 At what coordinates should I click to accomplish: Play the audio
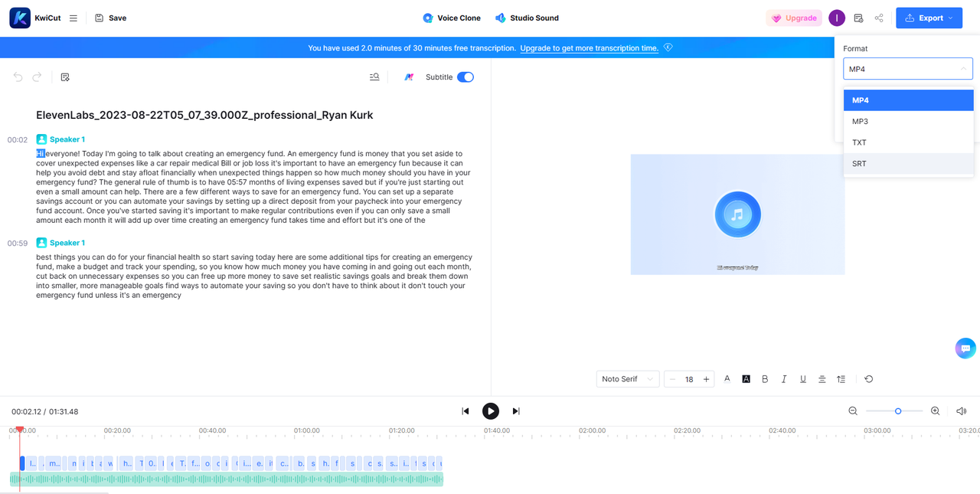[491, 411]
